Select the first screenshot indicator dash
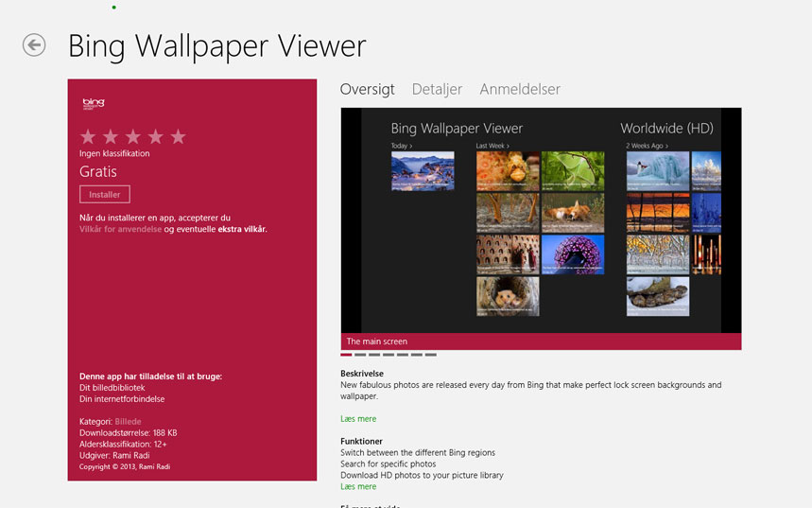This screenshot has width=812, height=508. pyautogui.click(x=346, y=355)
